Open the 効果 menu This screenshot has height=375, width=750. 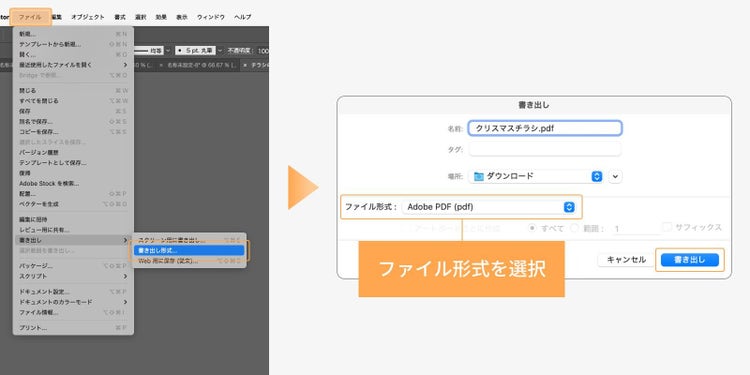pyautogui.click(x=161, y=17)
